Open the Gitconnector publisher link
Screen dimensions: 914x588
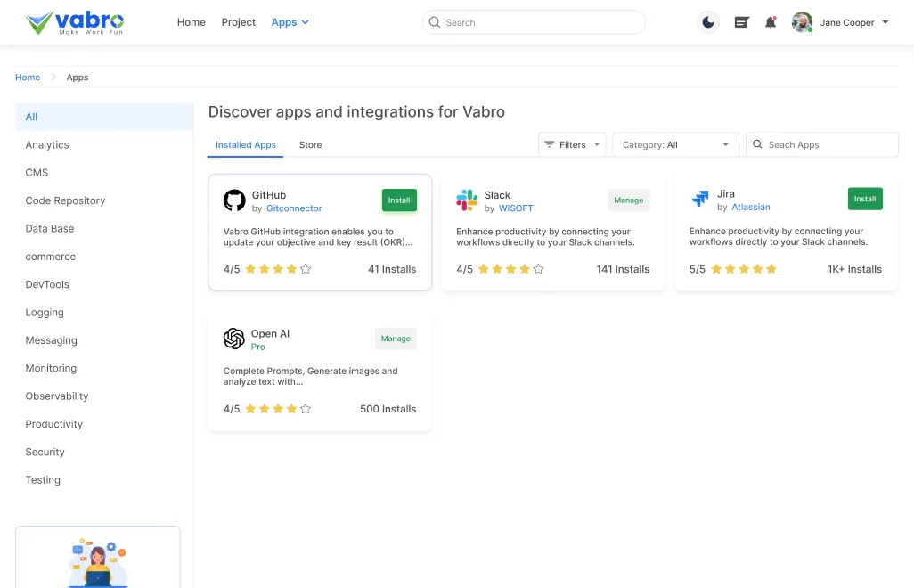pos(294,208)
